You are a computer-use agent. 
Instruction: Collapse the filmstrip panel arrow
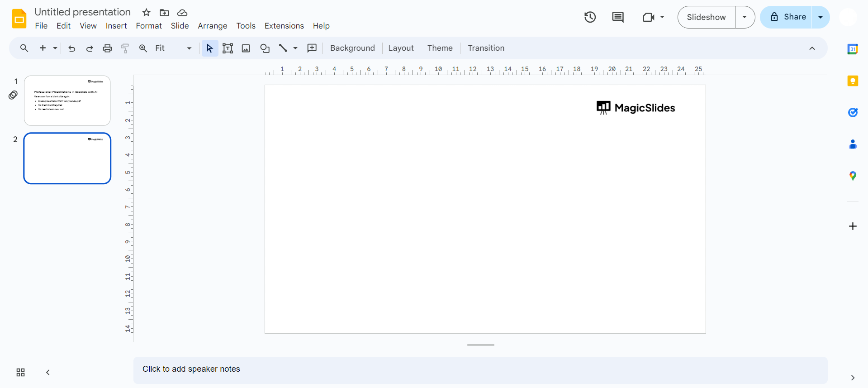[48, 373]
